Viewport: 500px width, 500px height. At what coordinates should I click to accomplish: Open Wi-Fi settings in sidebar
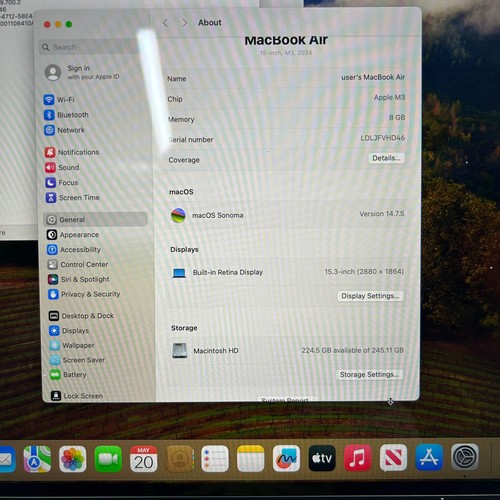point(59,99)
